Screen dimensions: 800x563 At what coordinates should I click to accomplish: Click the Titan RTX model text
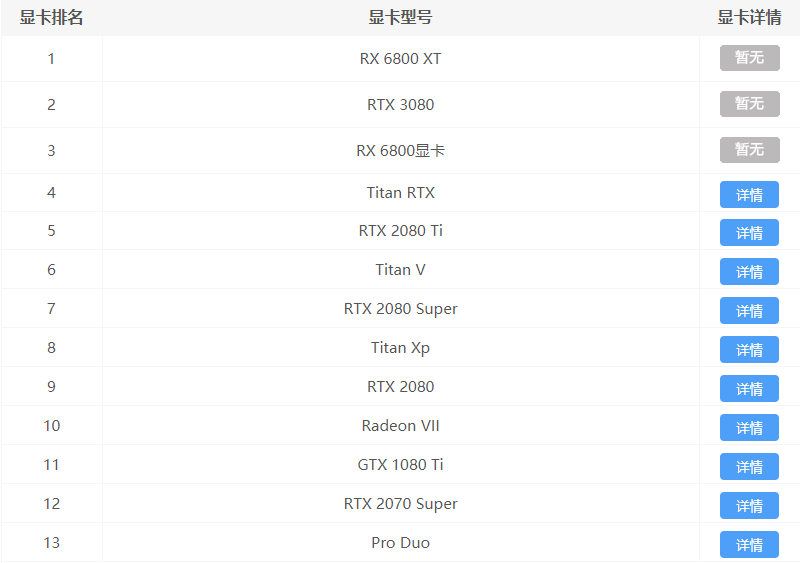pos(400,193)
